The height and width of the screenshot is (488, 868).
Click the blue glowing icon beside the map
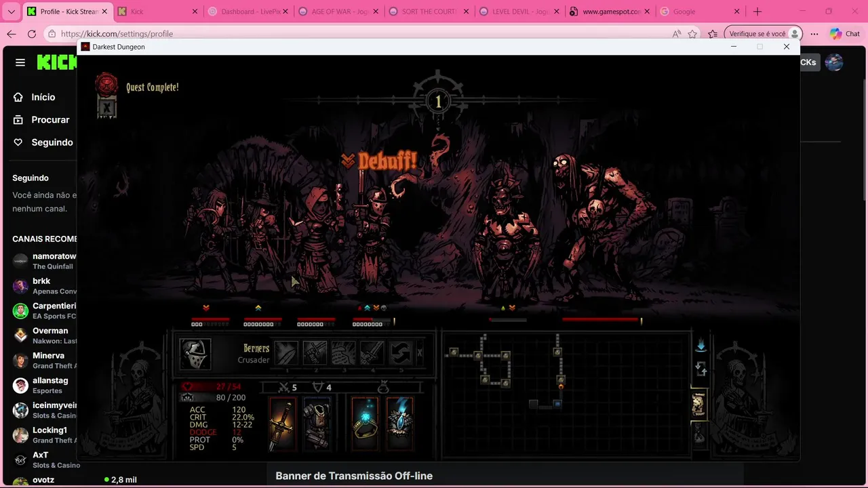(x=701, y=346)
